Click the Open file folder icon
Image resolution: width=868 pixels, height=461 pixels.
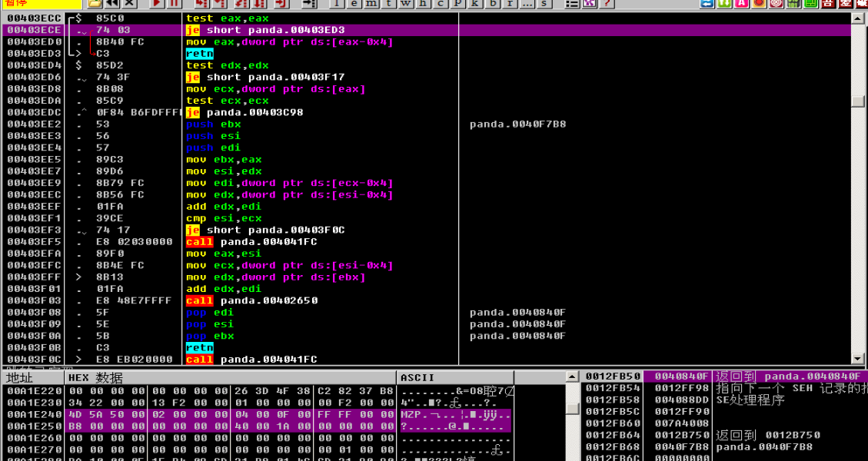[95, 3]
